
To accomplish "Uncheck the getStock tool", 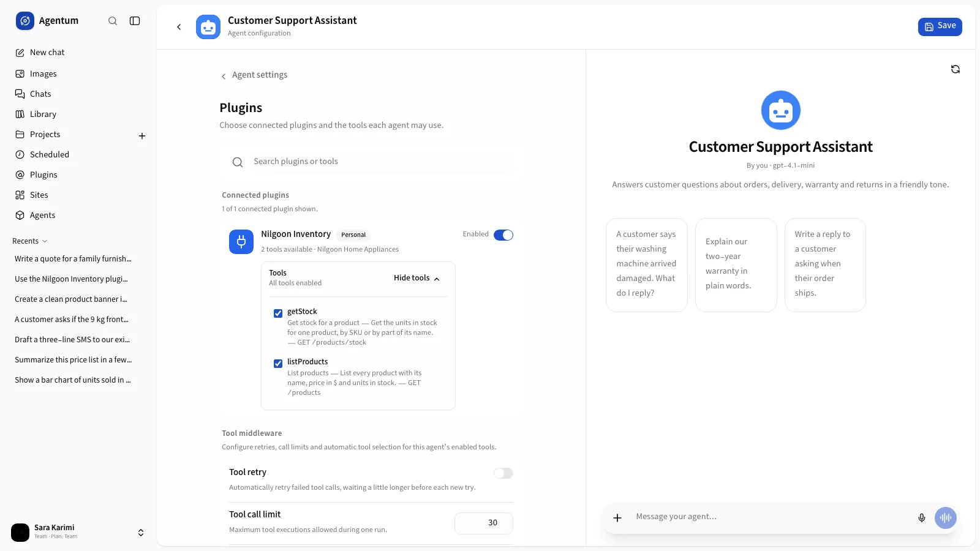I will pyautogui.click(x=278, y=313).
